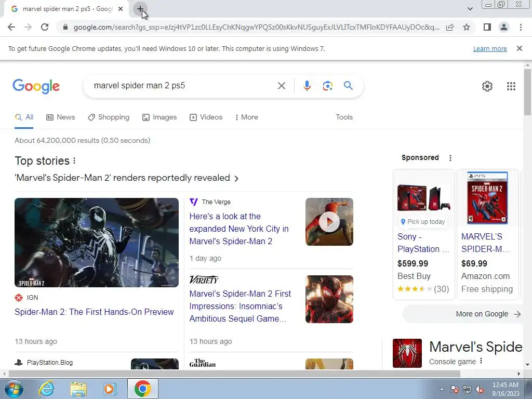Click the horizontal scrollbar thumb

click(x=234, y=374)
